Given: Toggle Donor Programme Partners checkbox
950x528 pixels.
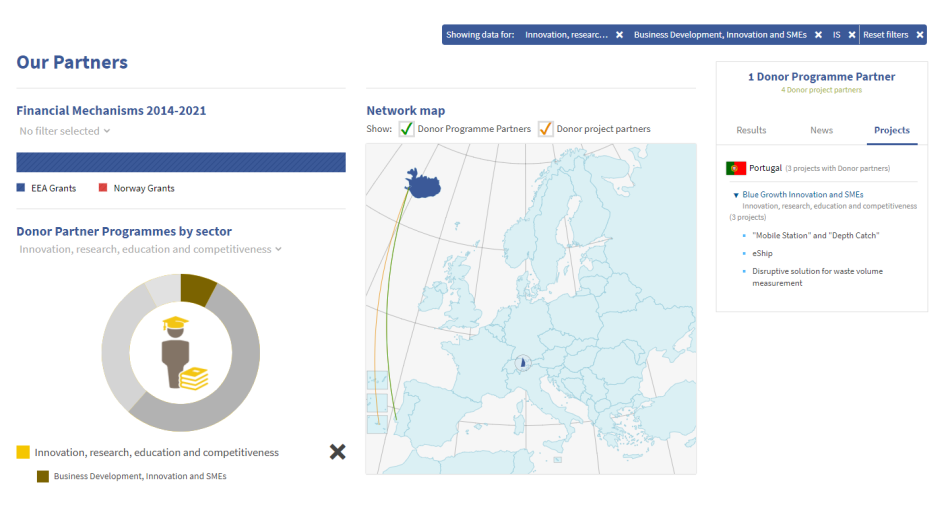Looking at the screenshot, I should coord(407,129).
